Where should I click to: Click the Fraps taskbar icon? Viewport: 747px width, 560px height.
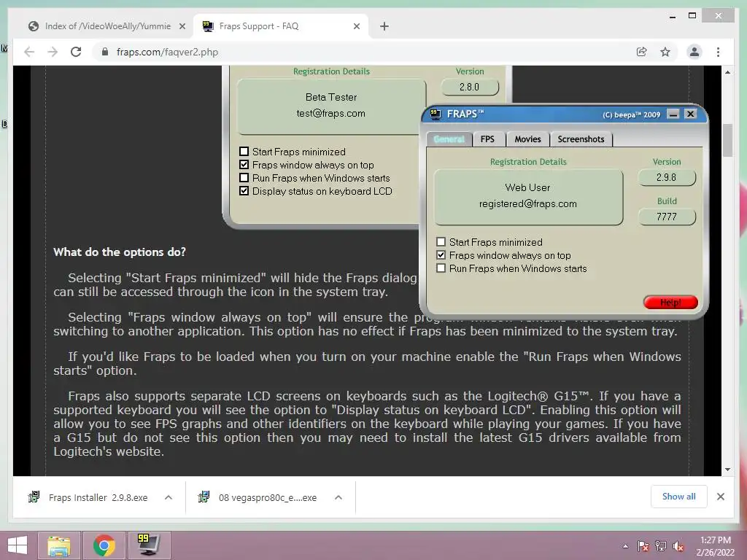click(x=147, y=545)
